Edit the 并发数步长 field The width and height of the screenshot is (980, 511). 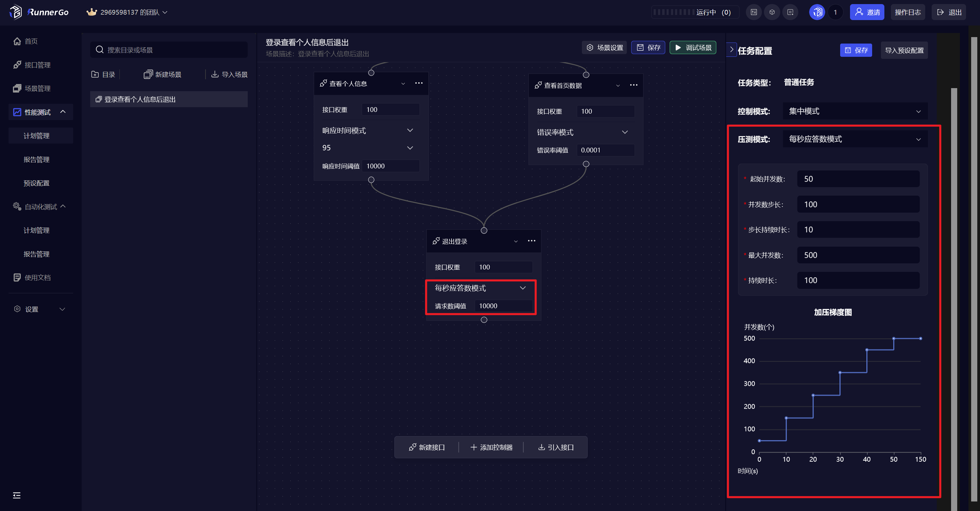[x=858, y=204]
